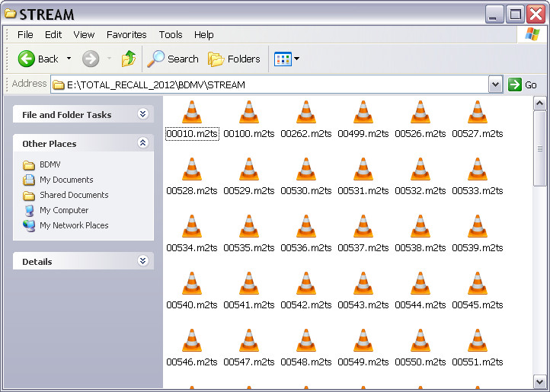
Task: Select the 00527.m2ts file icon
Action: click(x=478, y=112)
